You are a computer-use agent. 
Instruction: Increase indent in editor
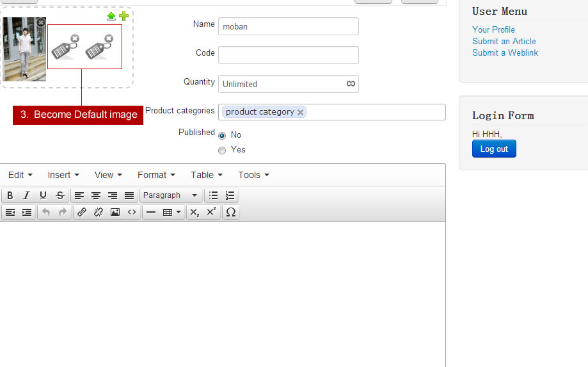pos(27,213)
